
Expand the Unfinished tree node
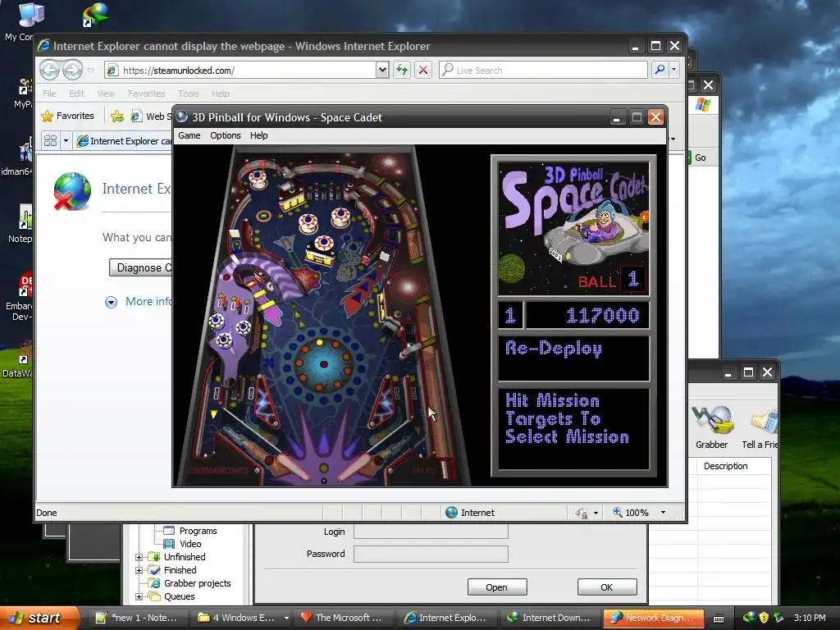click(x=139, y=557)
